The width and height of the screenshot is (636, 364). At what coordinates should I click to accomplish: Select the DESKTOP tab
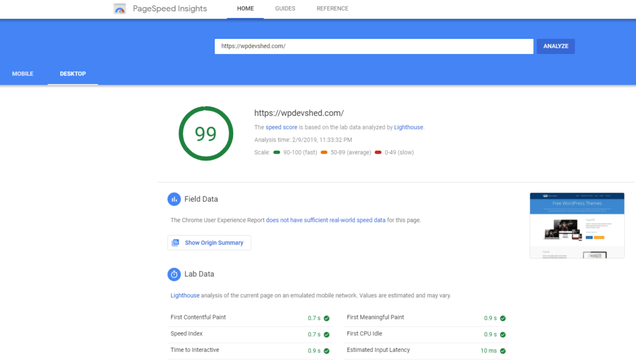[x=73, y=74]
